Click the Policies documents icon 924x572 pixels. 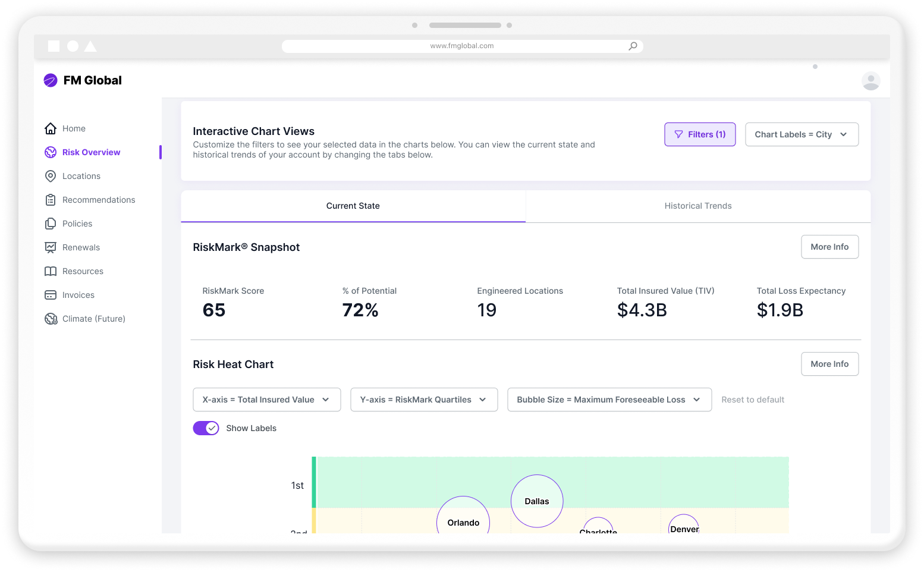coord(51,224)
